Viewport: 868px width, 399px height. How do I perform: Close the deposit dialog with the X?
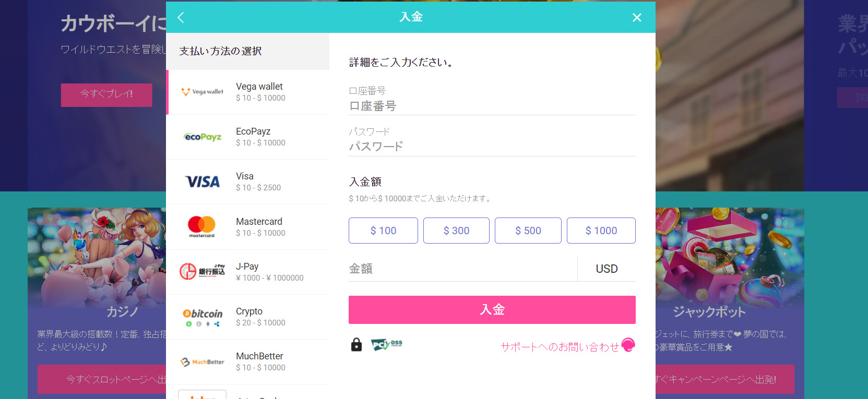[637, 18]
